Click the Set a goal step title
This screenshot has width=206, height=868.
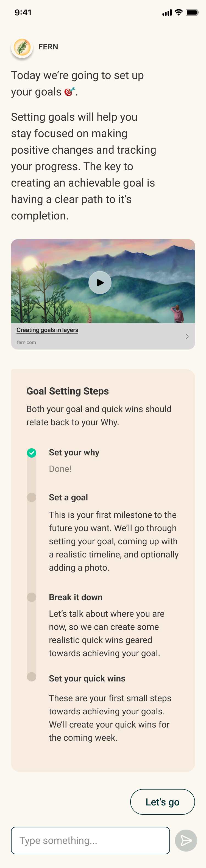68,497
